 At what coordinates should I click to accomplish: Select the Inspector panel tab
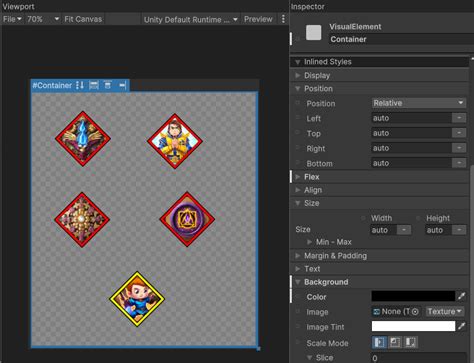pos(307,6)
